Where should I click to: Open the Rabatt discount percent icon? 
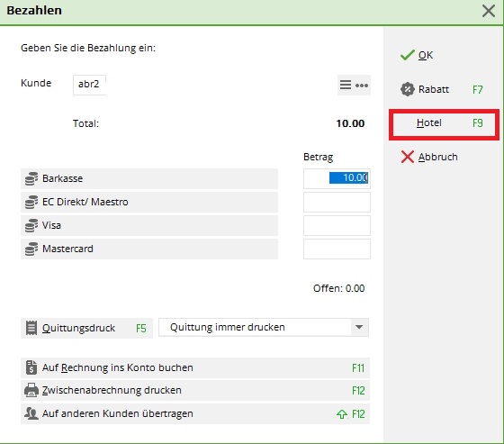pyautogui.click(x=408, y=89)
